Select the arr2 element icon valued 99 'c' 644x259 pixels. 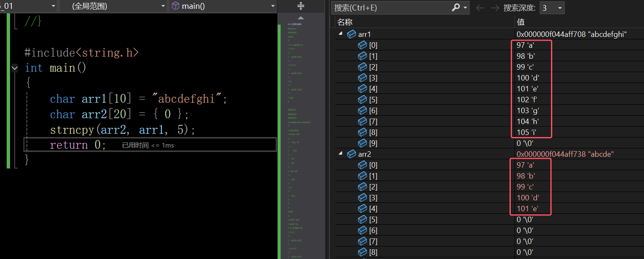click(x=362, y=187)
